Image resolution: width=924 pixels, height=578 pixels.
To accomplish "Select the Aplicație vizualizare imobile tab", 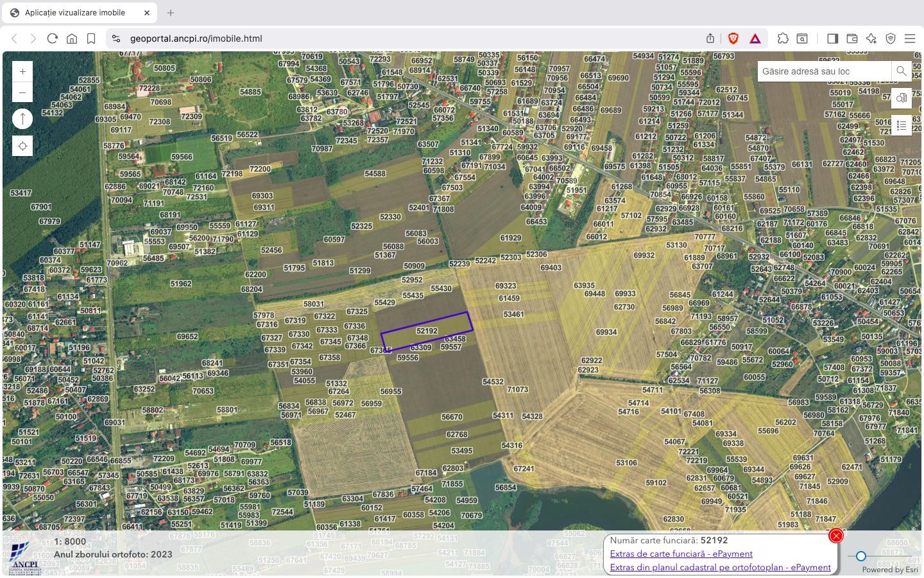I will pyautogui.click(x=75, y=13).
